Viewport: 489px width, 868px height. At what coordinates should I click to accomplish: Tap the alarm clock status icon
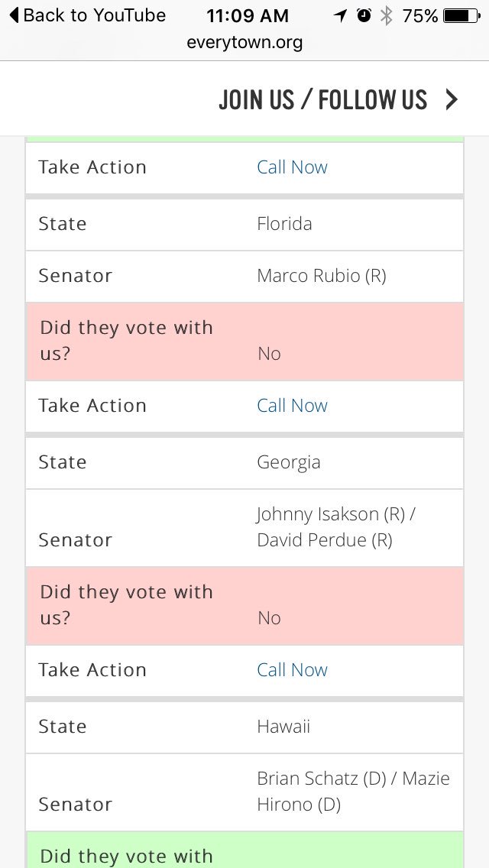(364, 16)
